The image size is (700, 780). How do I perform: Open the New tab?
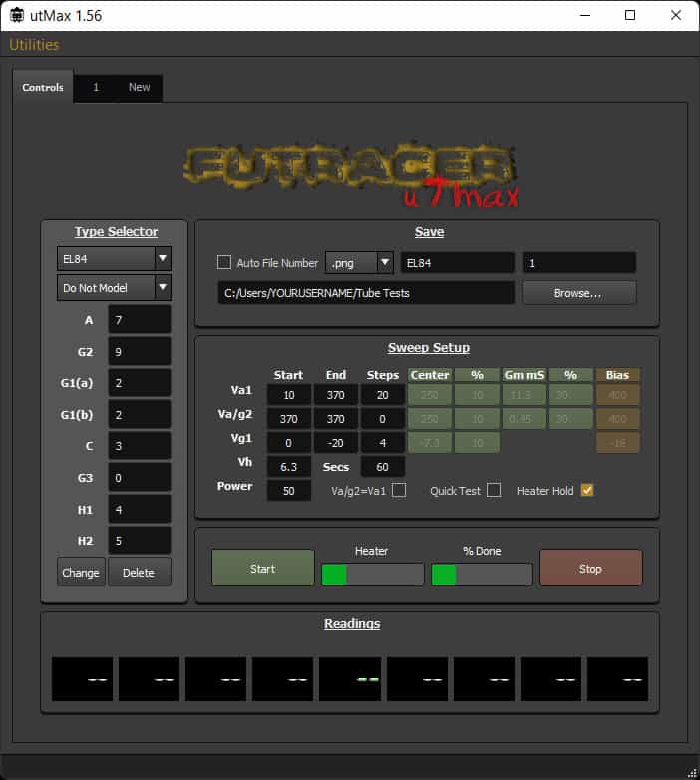point(139,87)
